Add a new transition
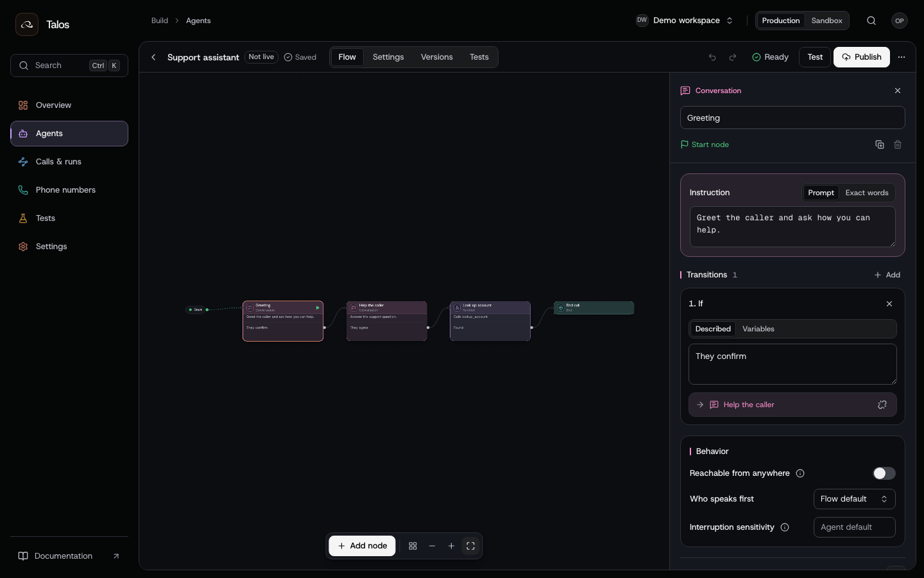This screenshot has height=578, width=924. click(x=887, y=275)
